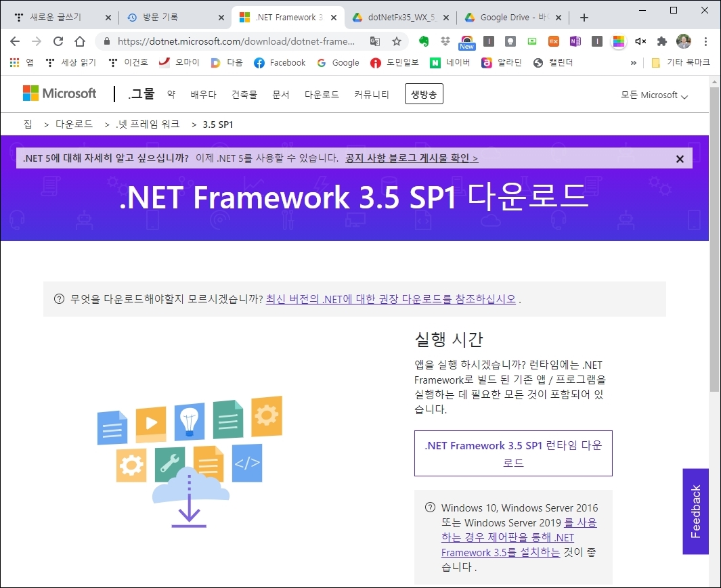Click the muted speaker extension icon
This screenshot has width=721, height=588.
click(x=640, y=41)
